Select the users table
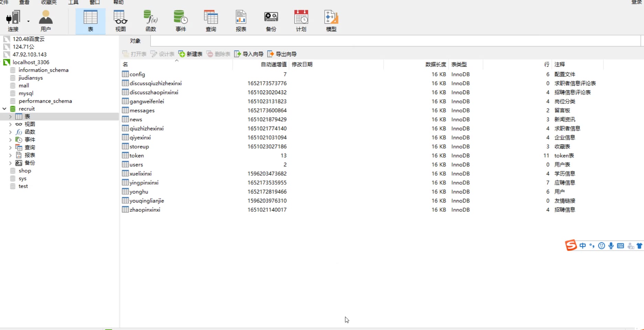Viewport: 644px width, 330px height. click(136, 164)
